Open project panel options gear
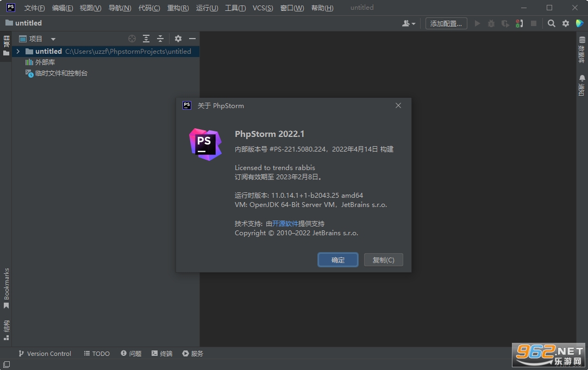The image size is (588, 370). coord(178,39)
